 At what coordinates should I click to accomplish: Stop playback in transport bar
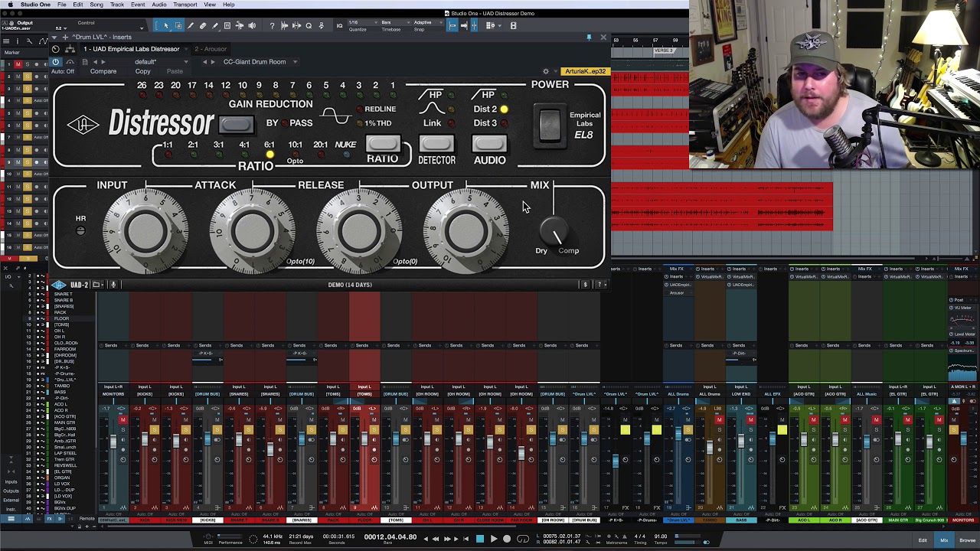[x=480, y=539]
